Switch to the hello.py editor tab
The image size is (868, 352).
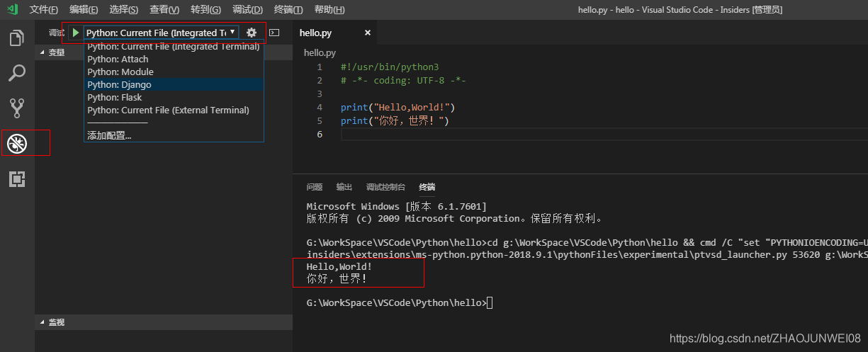pos(334,33)
